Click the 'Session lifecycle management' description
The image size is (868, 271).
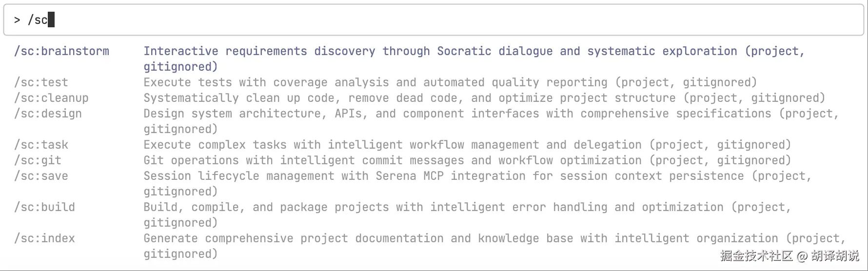[477, 176]
